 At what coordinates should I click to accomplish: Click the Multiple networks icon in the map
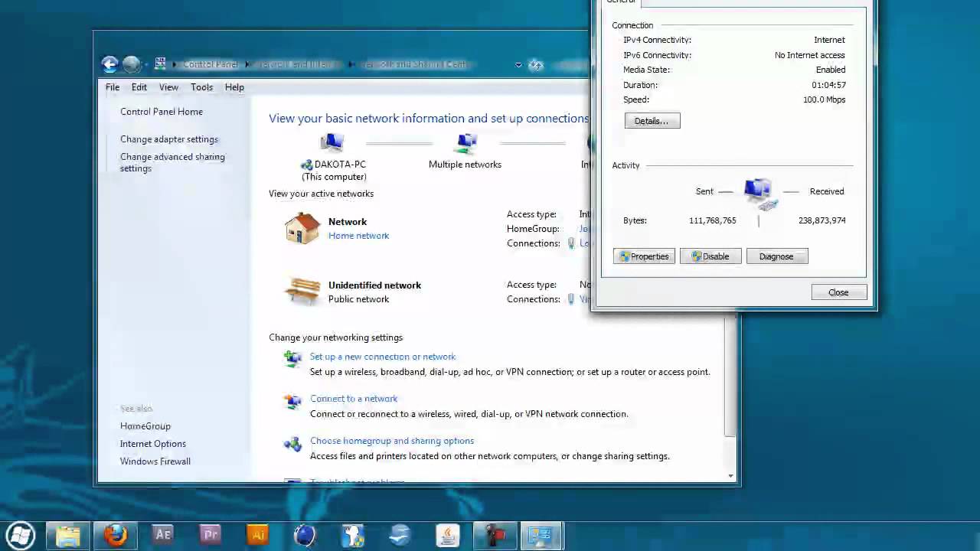pos(466,143)
